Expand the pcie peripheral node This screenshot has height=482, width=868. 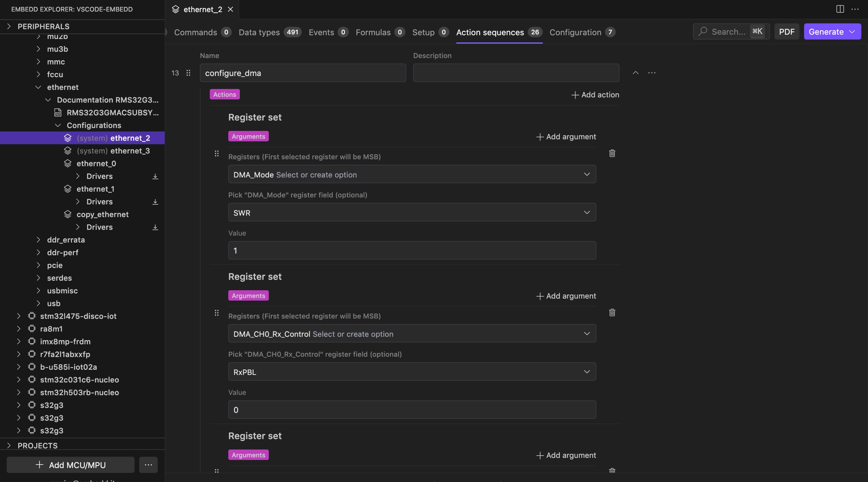coord(38,265)
